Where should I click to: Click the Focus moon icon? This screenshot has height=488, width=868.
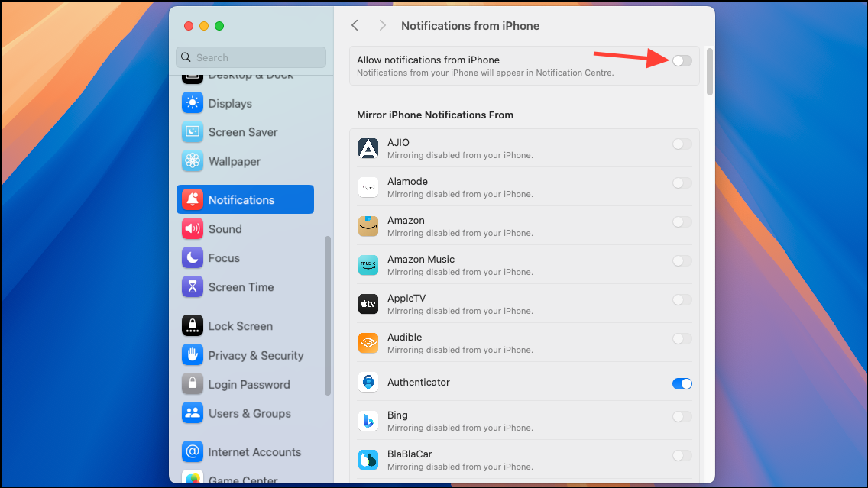point(192,258)
